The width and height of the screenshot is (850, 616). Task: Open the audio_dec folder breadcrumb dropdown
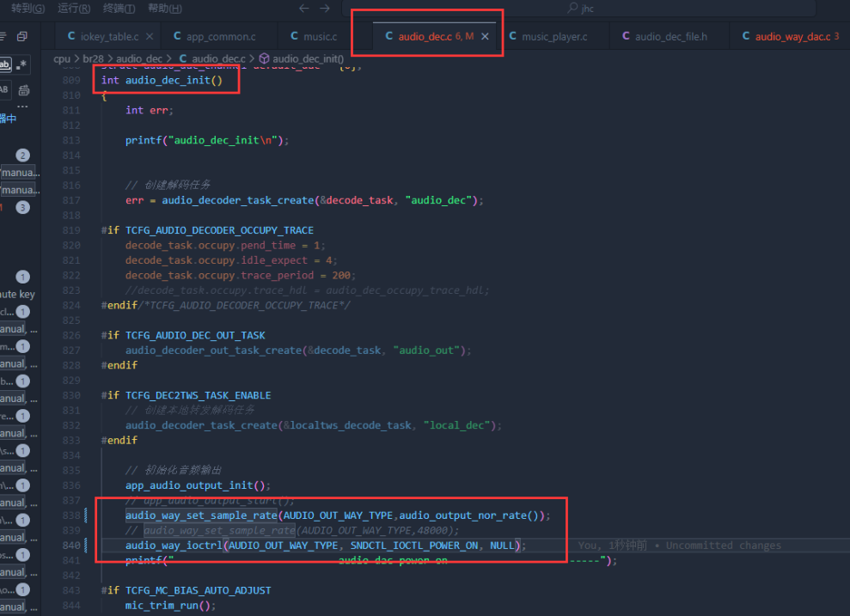(139, 58)
